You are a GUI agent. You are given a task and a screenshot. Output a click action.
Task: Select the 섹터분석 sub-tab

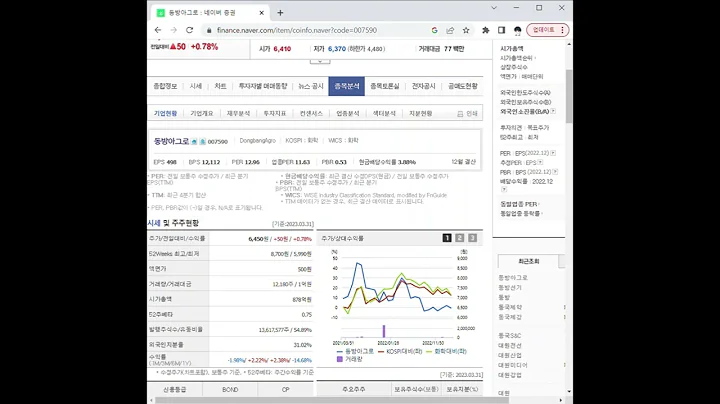(x=384, y=113)
